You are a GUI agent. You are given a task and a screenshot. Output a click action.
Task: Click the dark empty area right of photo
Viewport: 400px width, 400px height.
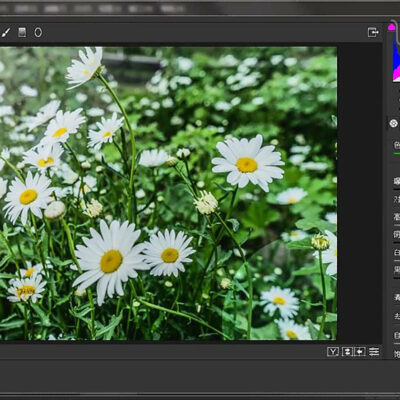tap(360, 193)
